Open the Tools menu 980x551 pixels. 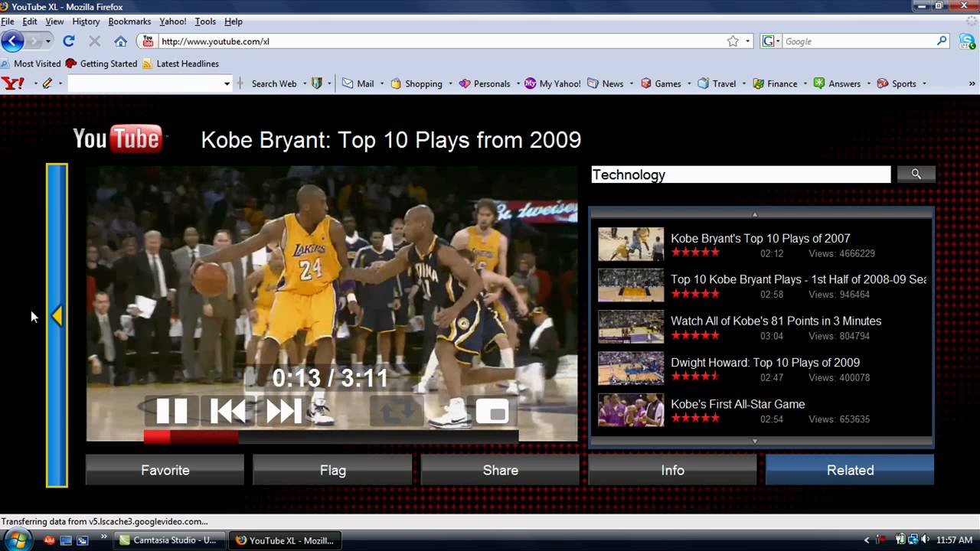point(205,21)
